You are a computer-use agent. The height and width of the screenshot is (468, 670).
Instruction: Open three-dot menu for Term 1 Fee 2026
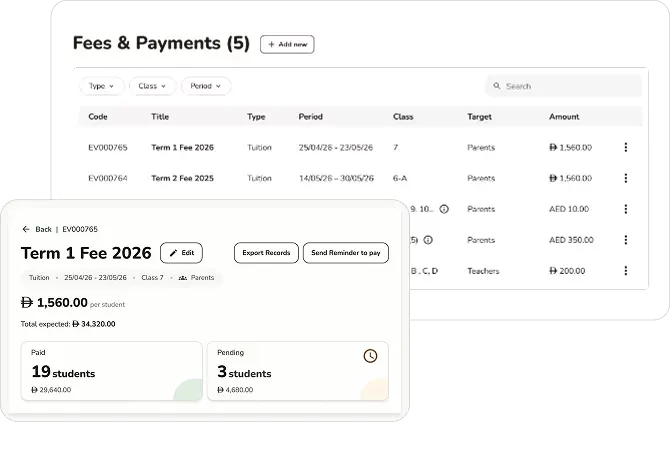tap(626, 148)
